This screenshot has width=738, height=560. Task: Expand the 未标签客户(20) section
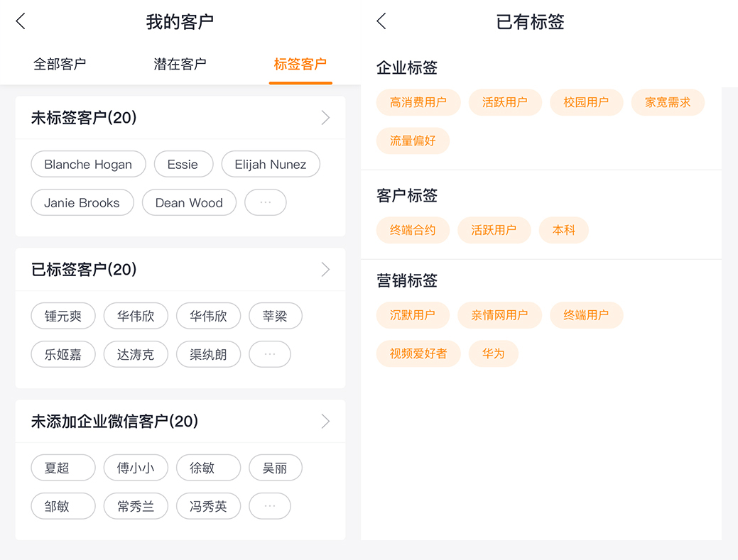(x=325, y=118)
